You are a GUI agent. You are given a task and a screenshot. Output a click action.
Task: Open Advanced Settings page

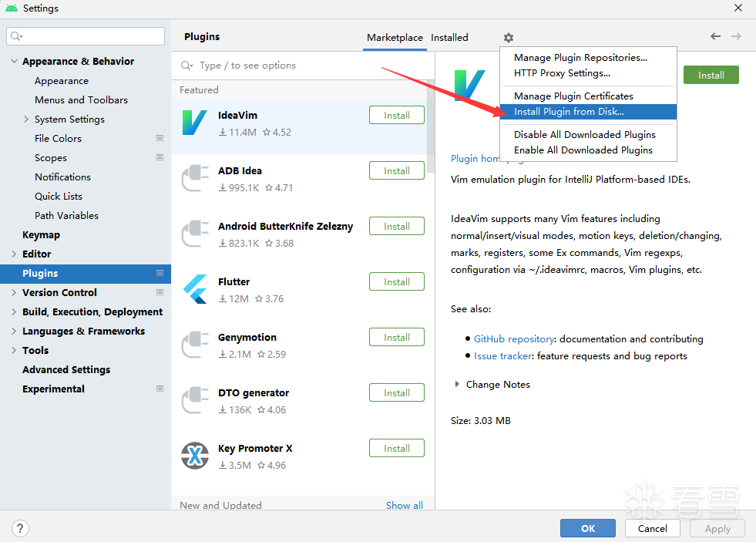(66, 370)
